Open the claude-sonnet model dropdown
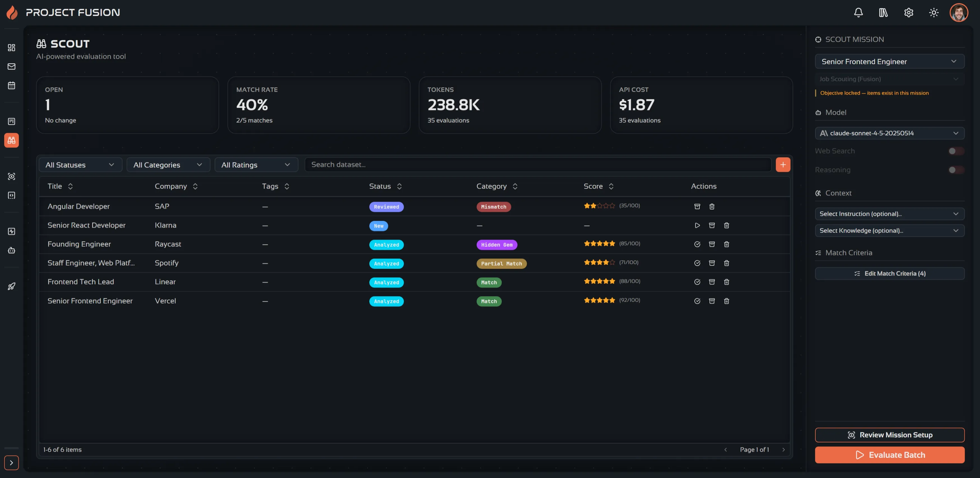 coord(890,133)
